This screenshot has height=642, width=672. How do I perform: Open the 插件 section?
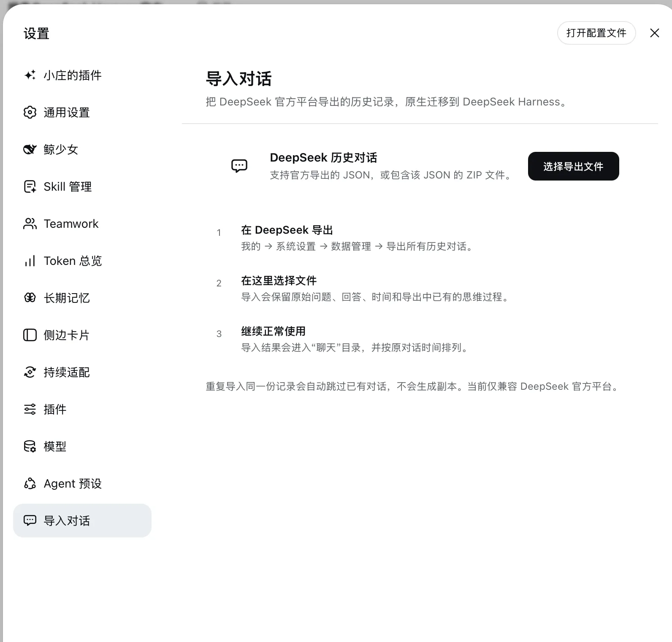tap(82, 409)
